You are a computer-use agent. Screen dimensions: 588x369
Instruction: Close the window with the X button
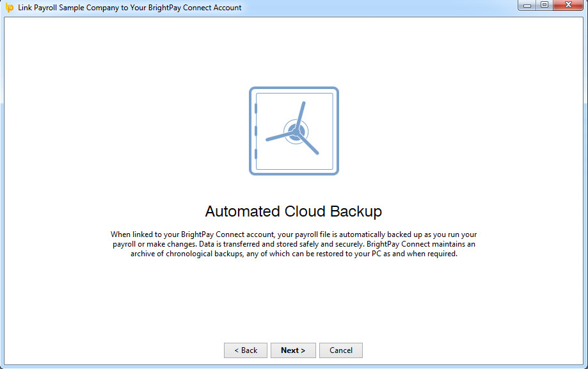[x=568, y=5]
